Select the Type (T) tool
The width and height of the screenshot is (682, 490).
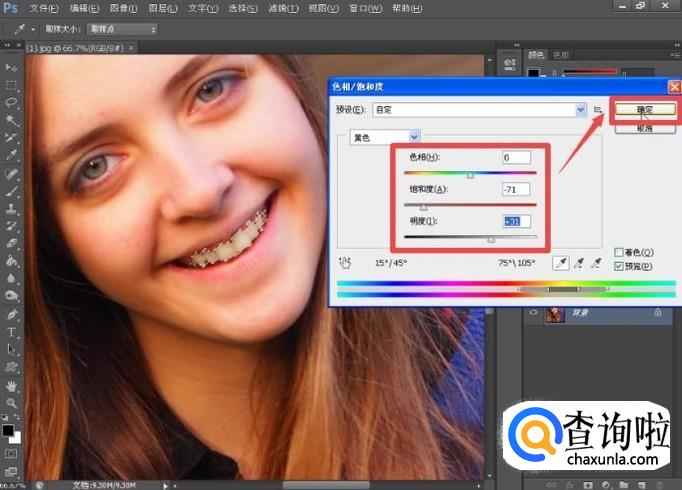(x=12, y=331)
